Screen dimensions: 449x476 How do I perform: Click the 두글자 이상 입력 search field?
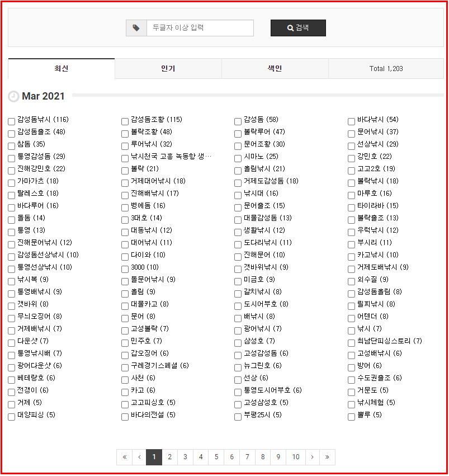click(x=200, y=28)
